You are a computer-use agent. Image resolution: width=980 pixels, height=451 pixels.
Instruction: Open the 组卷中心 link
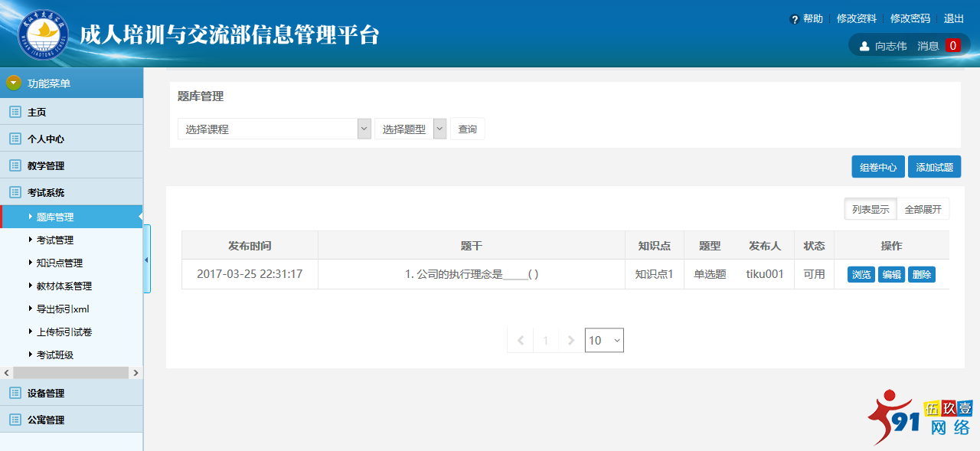[877, 166]
